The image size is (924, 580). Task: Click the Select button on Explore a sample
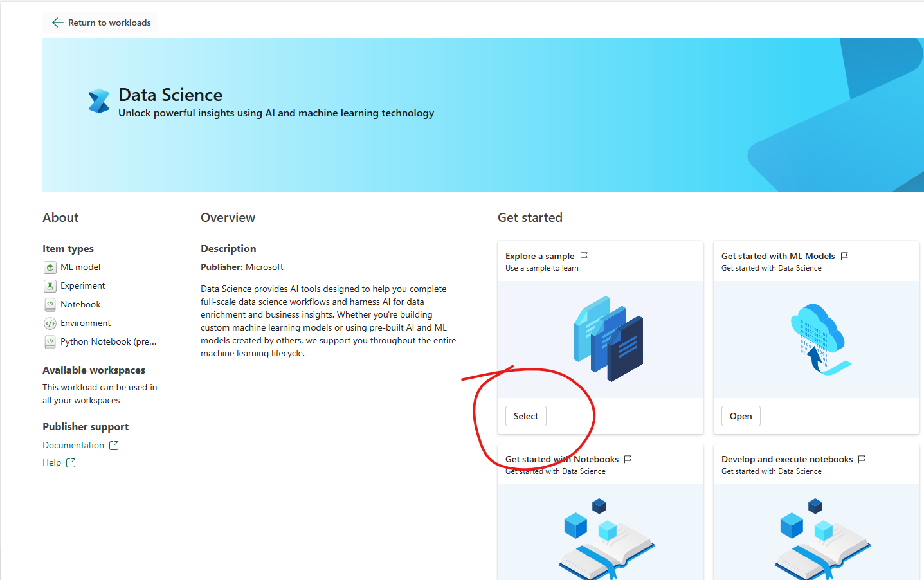(x=526, y=416)
